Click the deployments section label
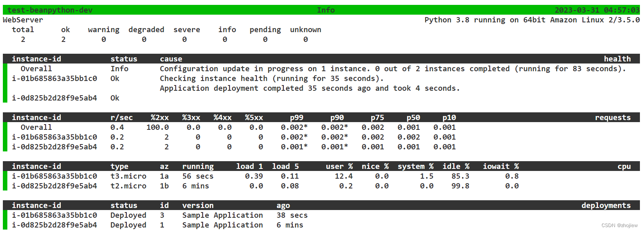This screenshot has height=232, width=644. [606, 206]
